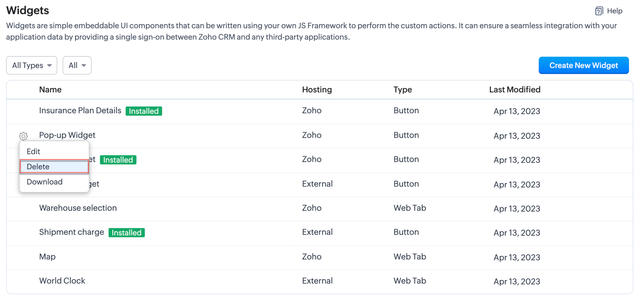This screenshot has width=644, height=302.
Task: Click the Installed badge on Shipment charge
Action: click(127, 233)
